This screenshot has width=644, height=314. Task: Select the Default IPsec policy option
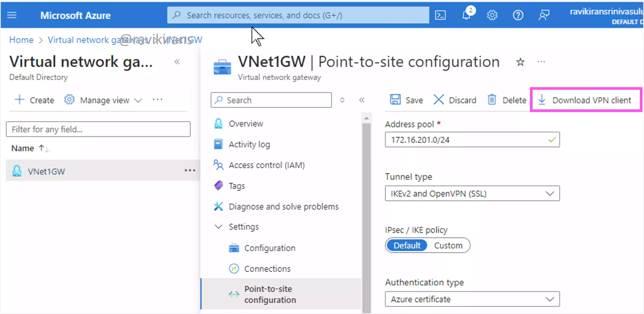[x=407, y=245]
